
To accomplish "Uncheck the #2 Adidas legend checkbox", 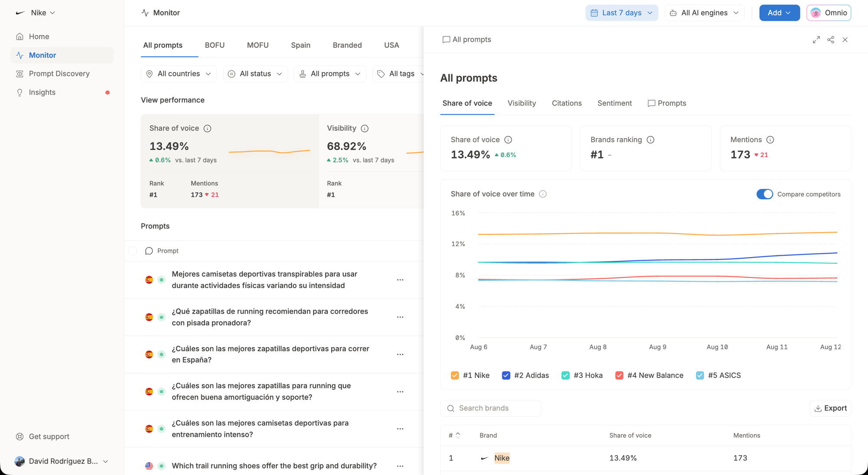I will point(506,376).
